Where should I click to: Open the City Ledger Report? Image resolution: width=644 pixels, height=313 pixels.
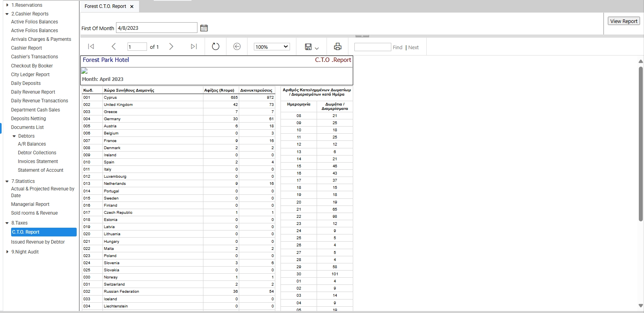coord(30,75)
